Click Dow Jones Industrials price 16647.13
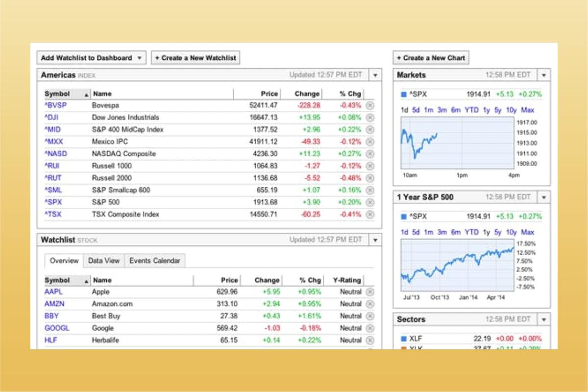Viewport: 588px width, 392px height. tap(264, 118)
